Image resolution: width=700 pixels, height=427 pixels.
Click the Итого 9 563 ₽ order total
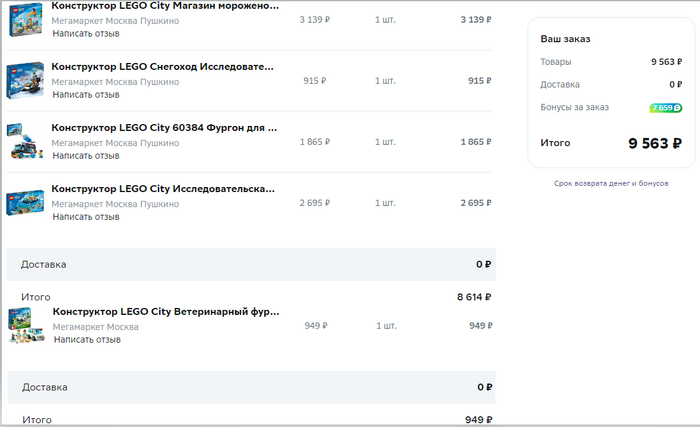coord(655,143)
